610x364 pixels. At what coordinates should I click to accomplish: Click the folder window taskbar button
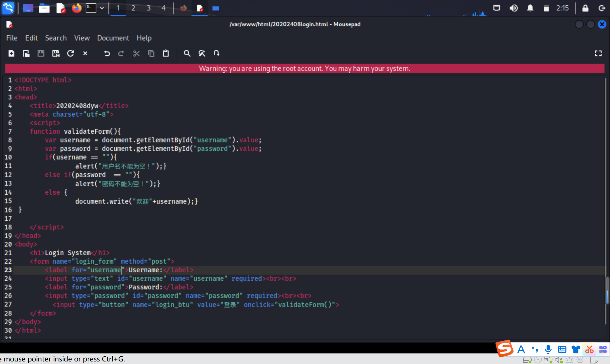pyautogui.click(x=216, y=8)
